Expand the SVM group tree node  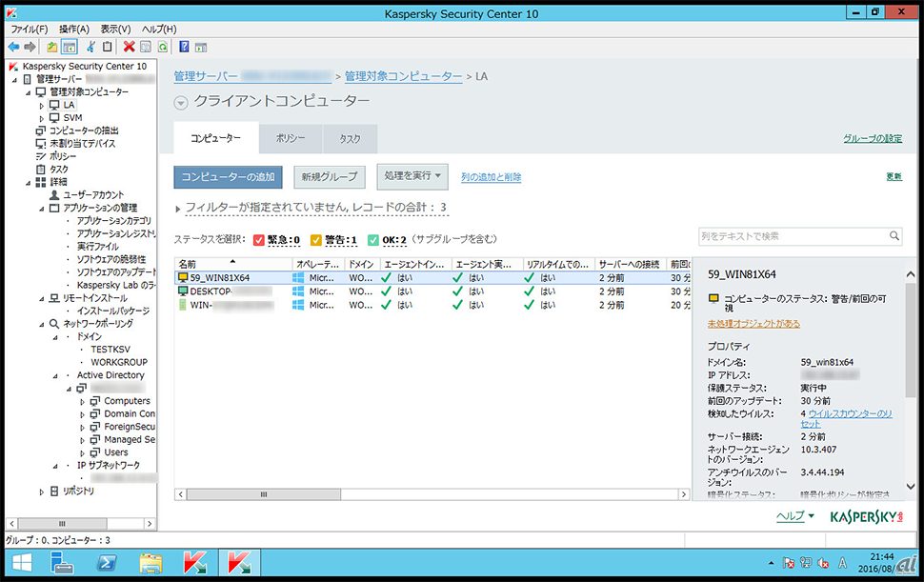41,118
